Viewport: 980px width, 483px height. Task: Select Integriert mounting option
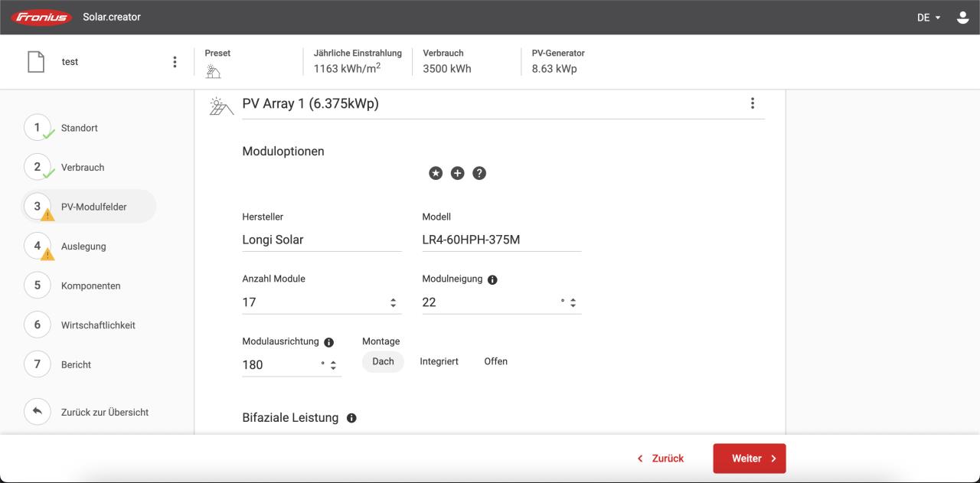(439, 361)
